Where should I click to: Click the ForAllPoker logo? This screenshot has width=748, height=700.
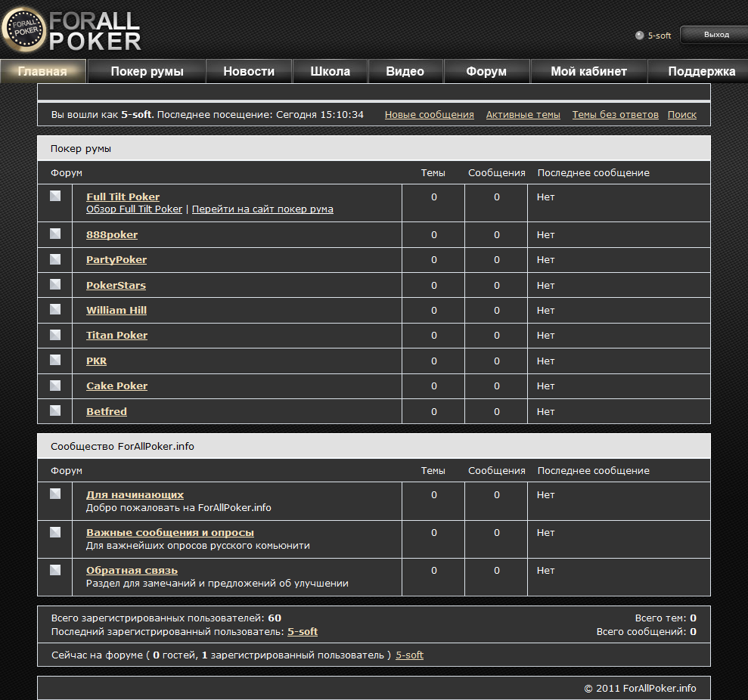72,29
